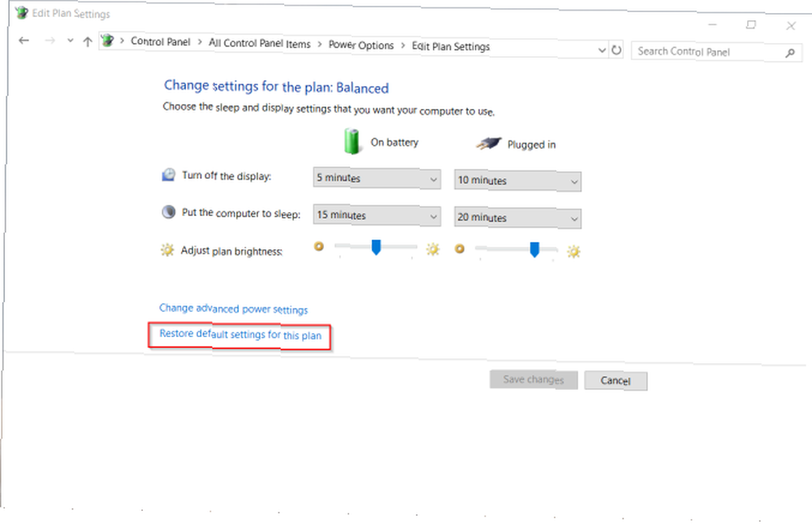The height and width of the screenshot is (524, 812).
Task: Go back using the back arrow
Action: coord(24,40)
